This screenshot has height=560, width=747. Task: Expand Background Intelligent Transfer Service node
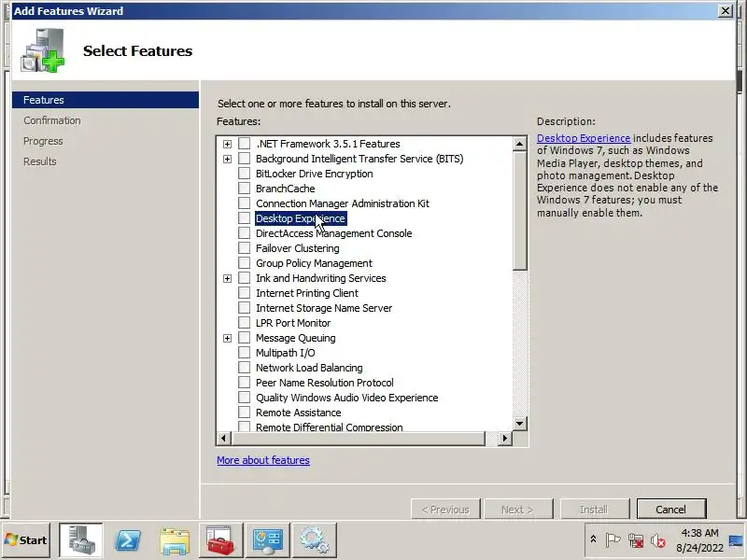(227, 159)
